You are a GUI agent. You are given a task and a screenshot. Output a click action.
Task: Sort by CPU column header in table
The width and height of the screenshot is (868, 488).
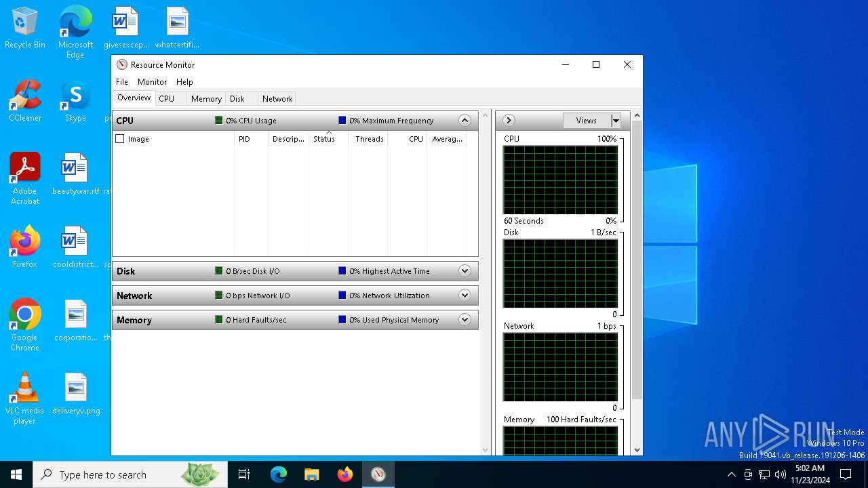(x=408, y=139)
